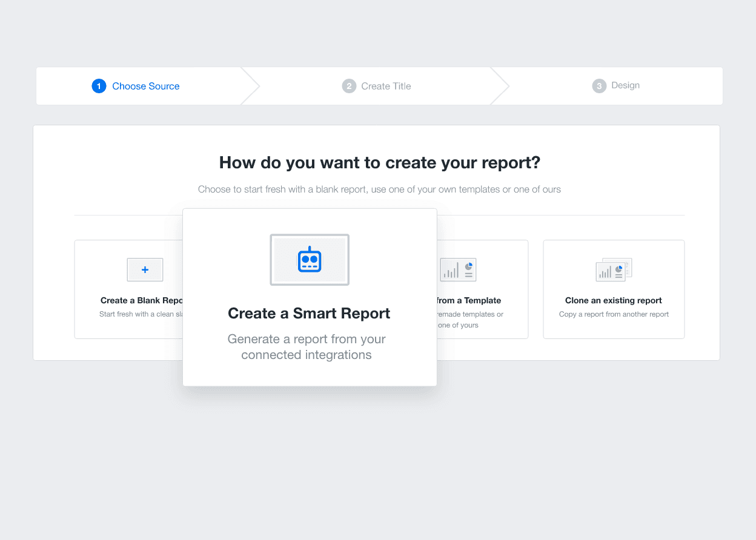Click the report creation subtitle text
This screenshot has width=756, height=540.
coord(379,189)
